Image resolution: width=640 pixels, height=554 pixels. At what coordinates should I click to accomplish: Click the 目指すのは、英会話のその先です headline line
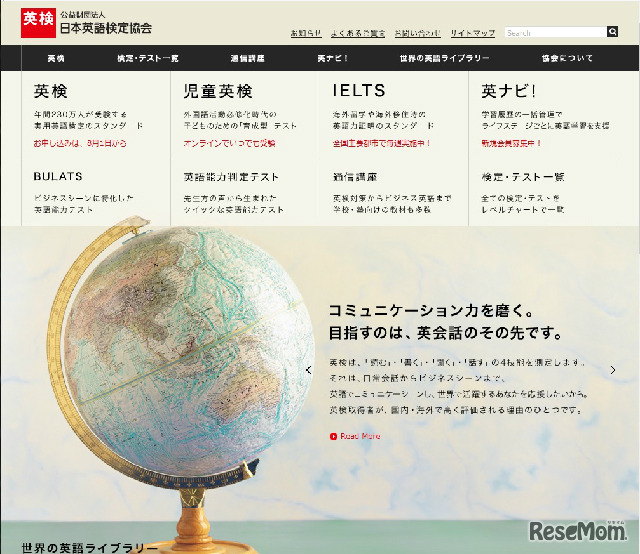446,333
